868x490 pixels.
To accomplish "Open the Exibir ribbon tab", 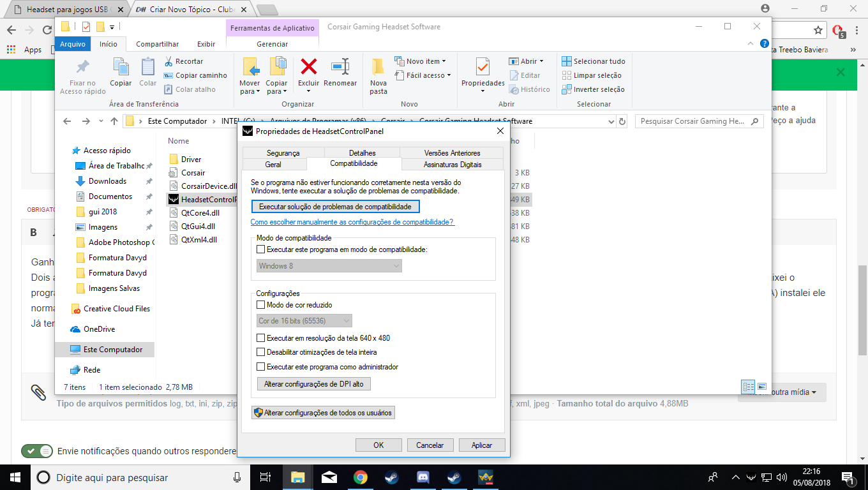I will pyautogui.click(x=206, y=44).
